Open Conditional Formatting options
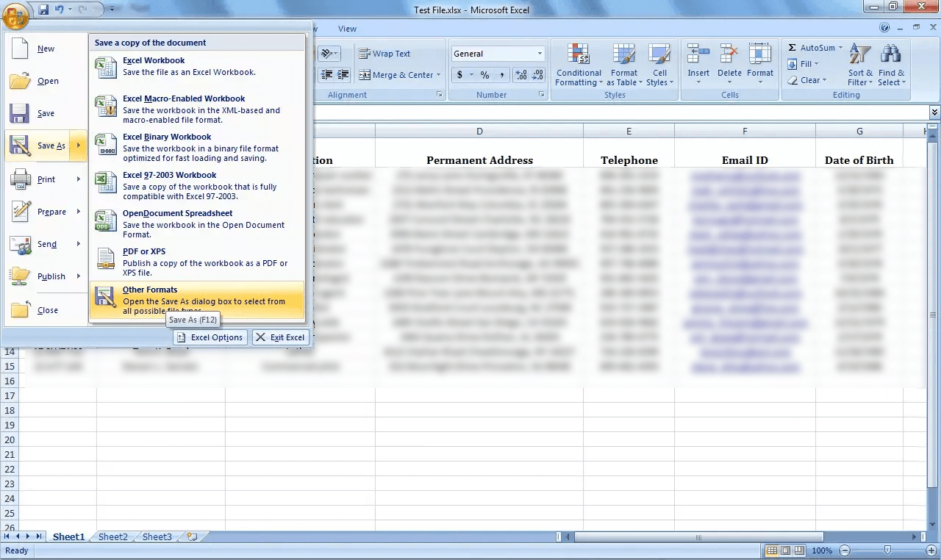 click(x=578, y=65)
